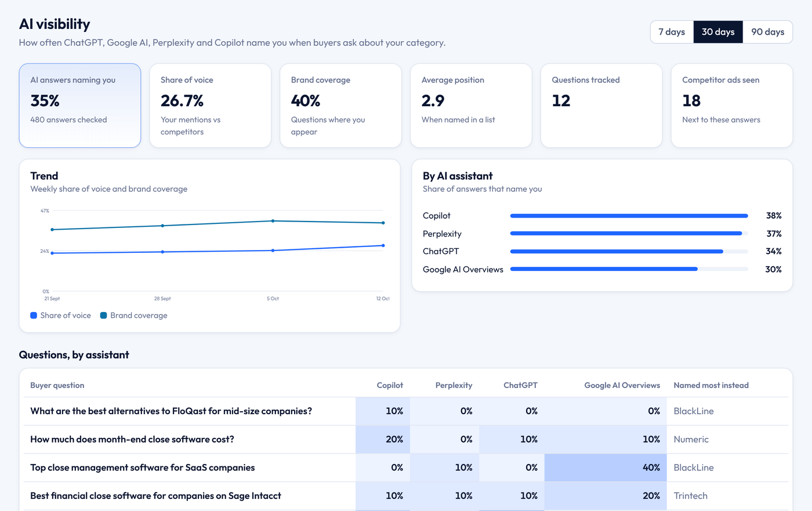
Task: Click the Named most instead column header
Action: tap(711, 385)
